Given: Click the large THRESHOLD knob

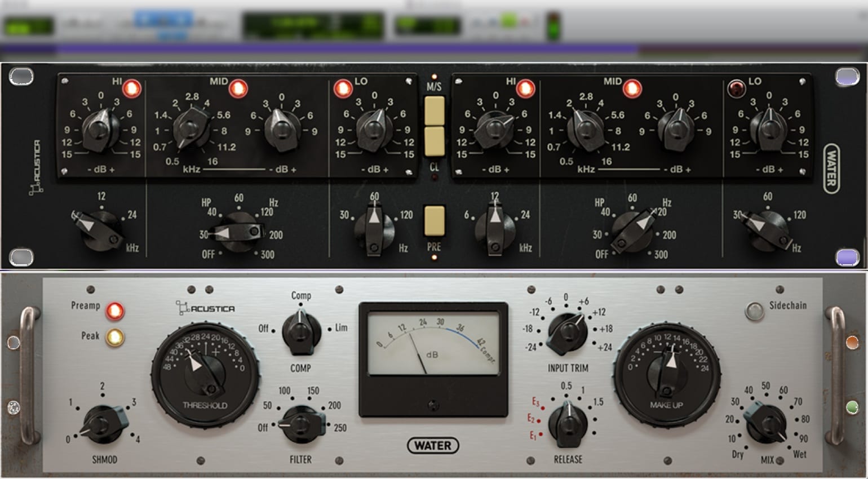Looking at the screenshot, I should tap(205, 375).
